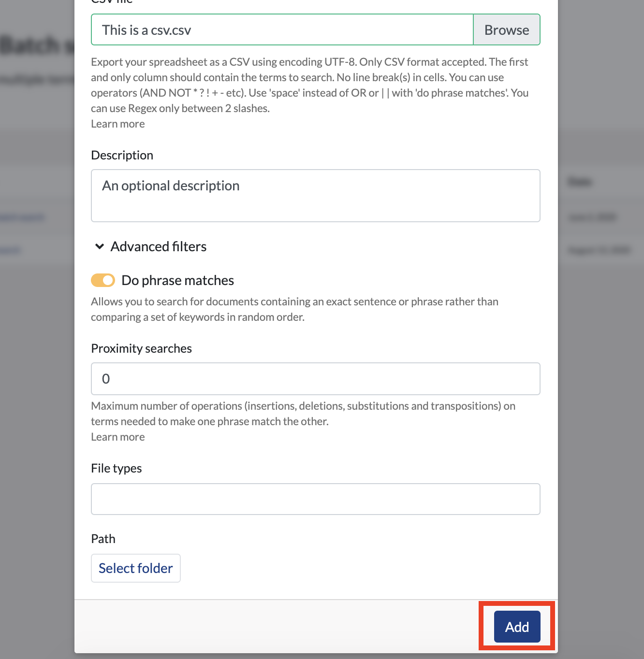Click the Advanced filters heading text
644x659 pixels.
[x=159, y=246]
